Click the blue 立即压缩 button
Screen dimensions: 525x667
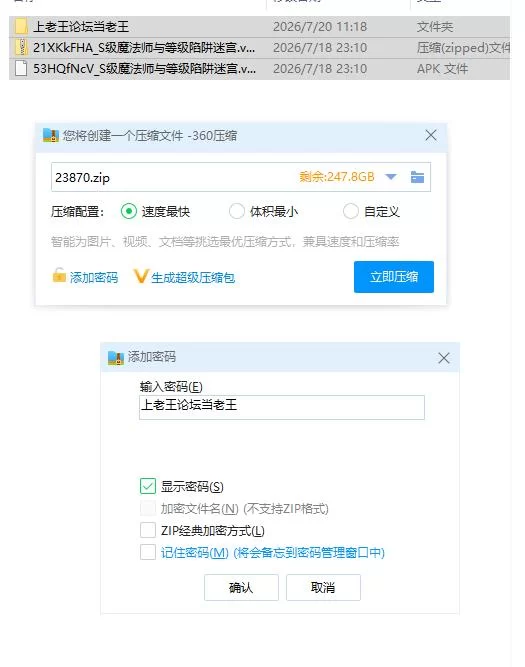[x=394, y=277]
